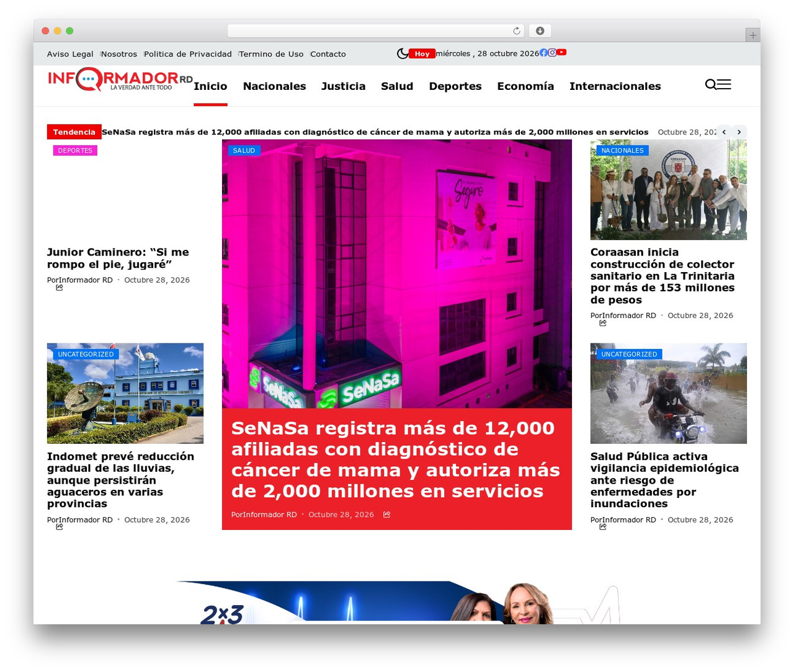Open a new browser tab
The width and height of the screenshot is (794, 672).
tap(752, 35)
